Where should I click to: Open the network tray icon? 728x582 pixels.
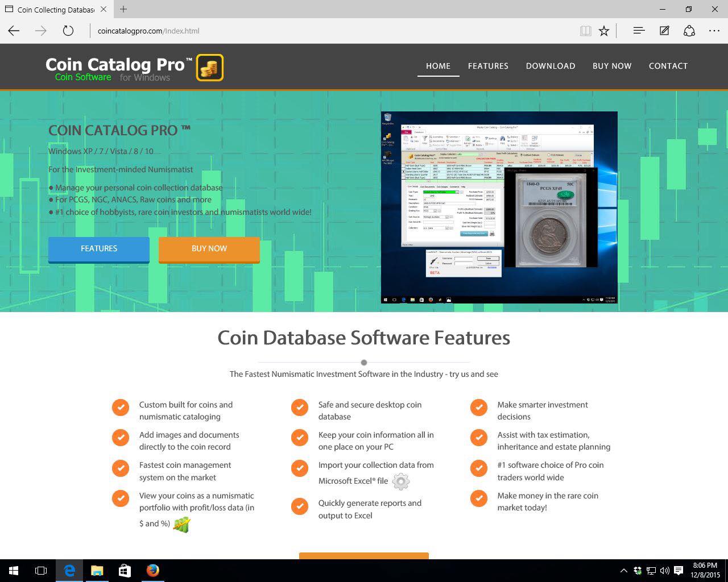[651, 571]
